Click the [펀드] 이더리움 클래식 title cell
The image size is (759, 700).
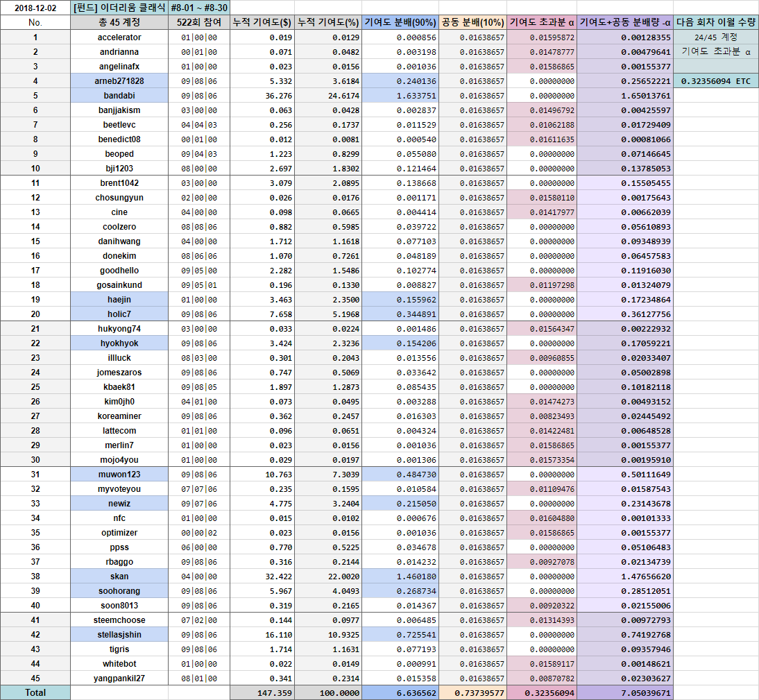pyautogui.click(x=119, y=8)
